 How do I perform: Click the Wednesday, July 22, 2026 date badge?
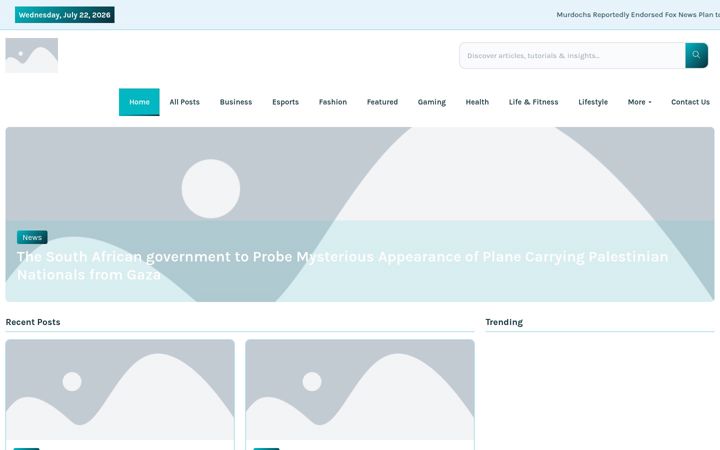pyautogui.click(x=65, y=15)
